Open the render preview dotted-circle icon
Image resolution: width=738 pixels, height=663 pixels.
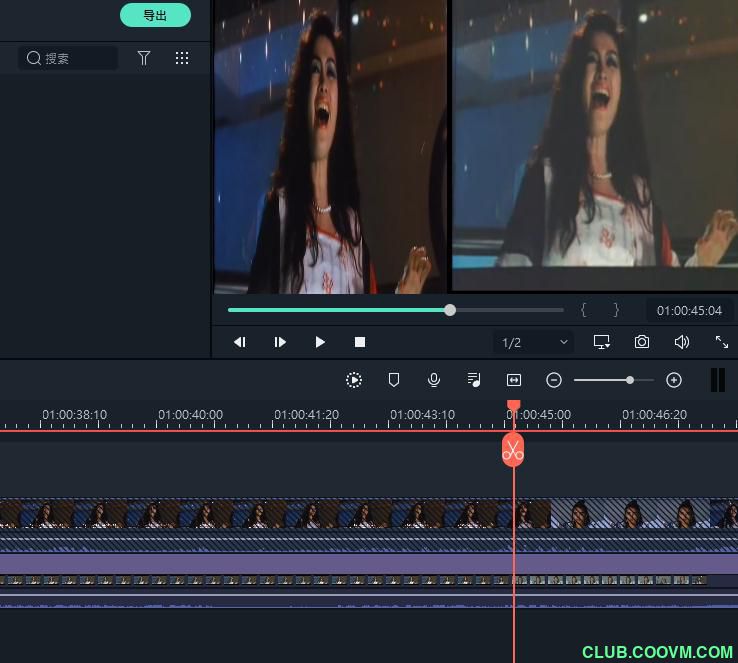354,380
